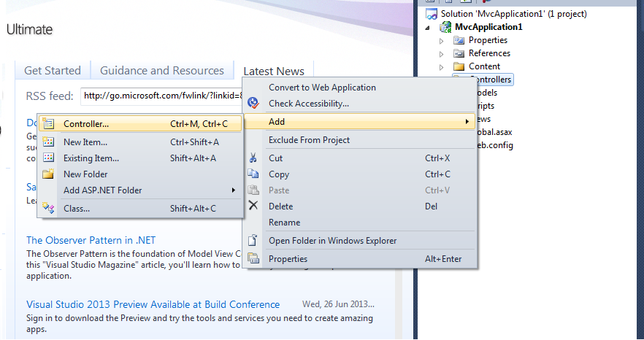
Task: Expand the Content folder node
Action: 442,67
